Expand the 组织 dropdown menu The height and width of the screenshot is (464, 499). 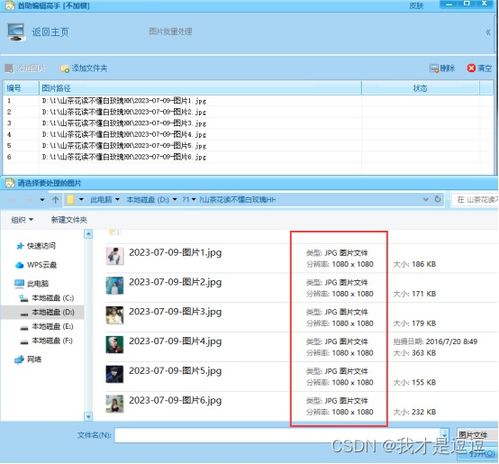22,220
